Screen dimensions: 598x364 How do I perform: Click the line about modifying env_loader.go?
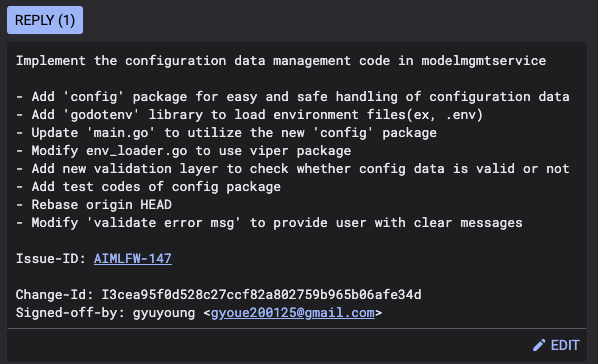183,151
